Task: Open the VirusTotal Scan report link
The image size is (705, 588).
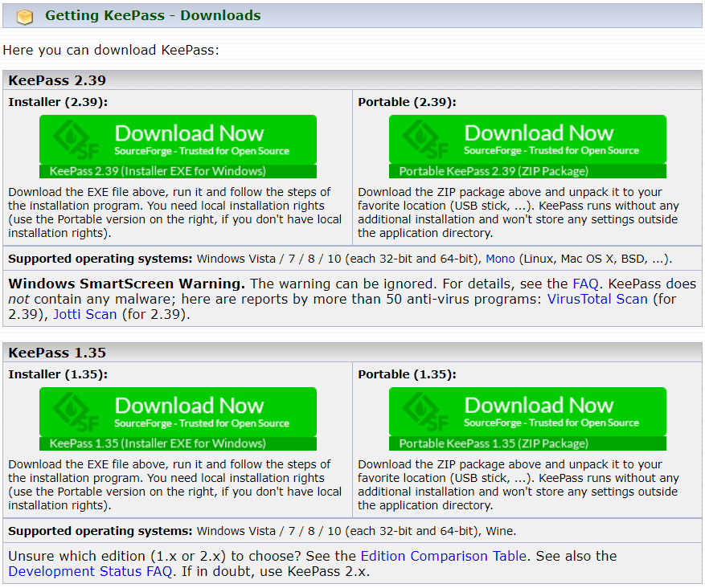Action: [x=597, y=299]
